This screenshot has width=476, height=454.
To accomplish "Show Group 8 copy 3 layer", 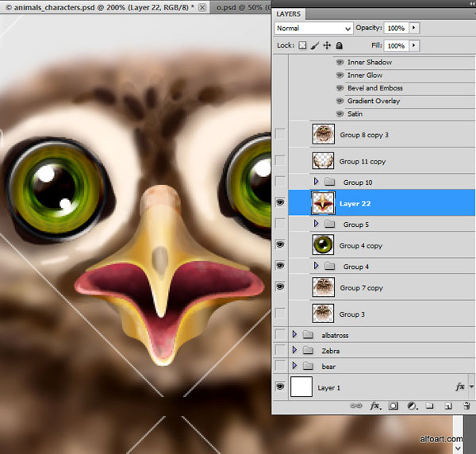I will (x=280, y=134).
